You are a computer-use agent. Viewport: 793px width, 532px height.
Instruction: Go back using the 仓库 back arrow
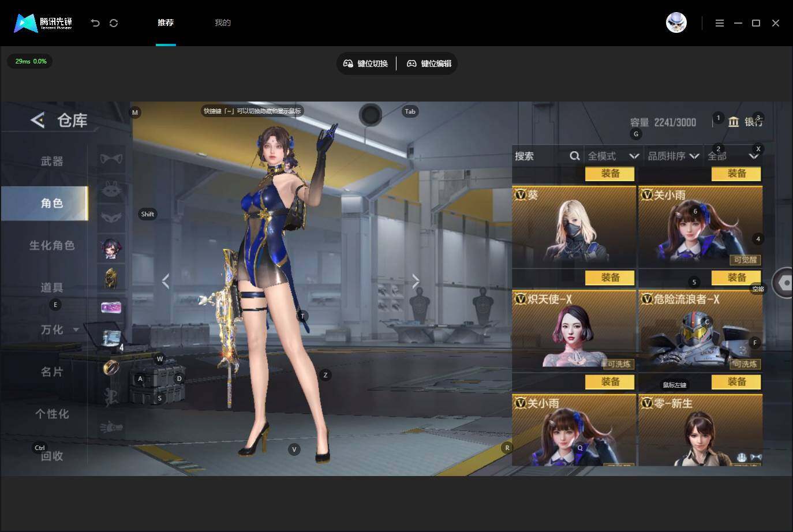click(38, 120)
